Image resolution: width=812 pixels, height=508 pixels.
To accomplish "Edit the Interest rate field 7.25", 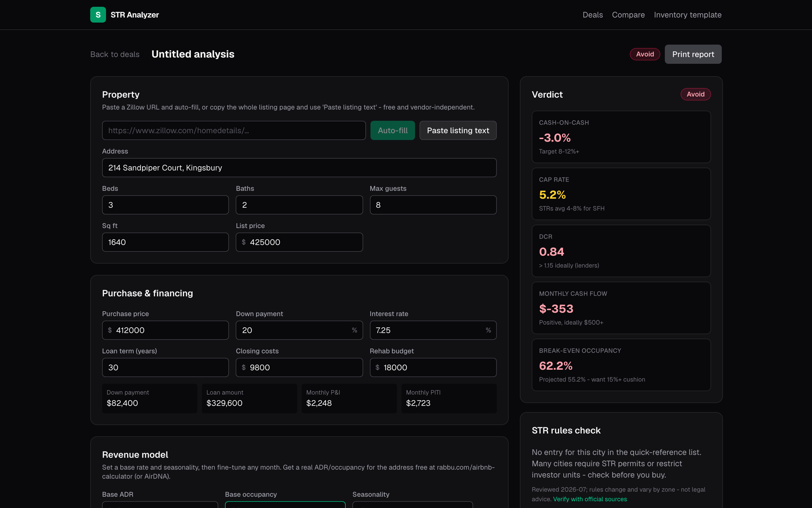I will (433, 330).
